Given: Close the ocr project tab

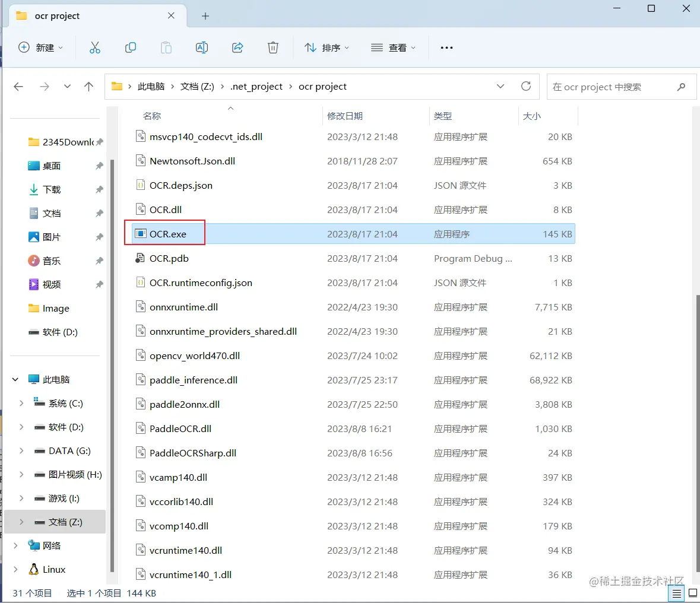Looking at the screenshot, I should click(x=171, y=15).
